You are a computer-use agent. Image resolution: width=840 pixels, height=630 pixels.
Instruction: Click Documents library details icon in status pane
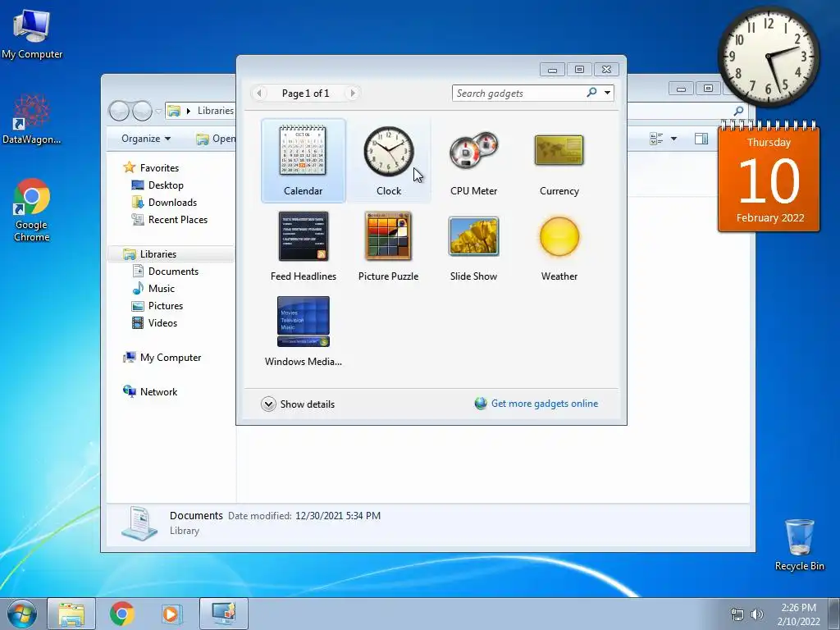(x=139, y=523)
